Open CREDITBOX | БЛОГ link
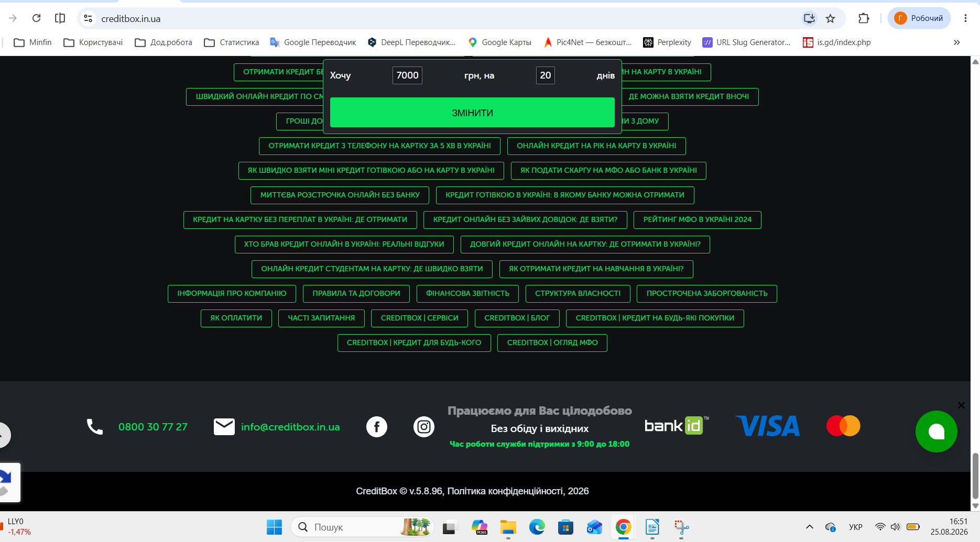 [517, 318]
